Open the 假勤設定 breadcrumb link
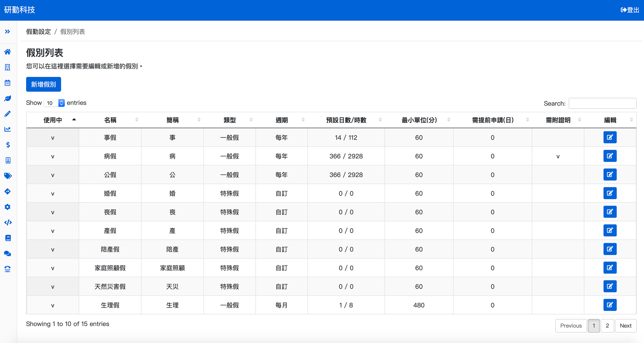Viewport: 644px width, 343px height. point(38,31)
